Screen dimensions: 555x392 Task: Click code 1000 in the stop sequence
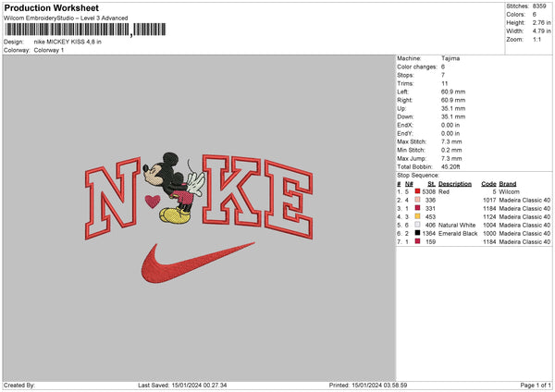tap(489, 234)
